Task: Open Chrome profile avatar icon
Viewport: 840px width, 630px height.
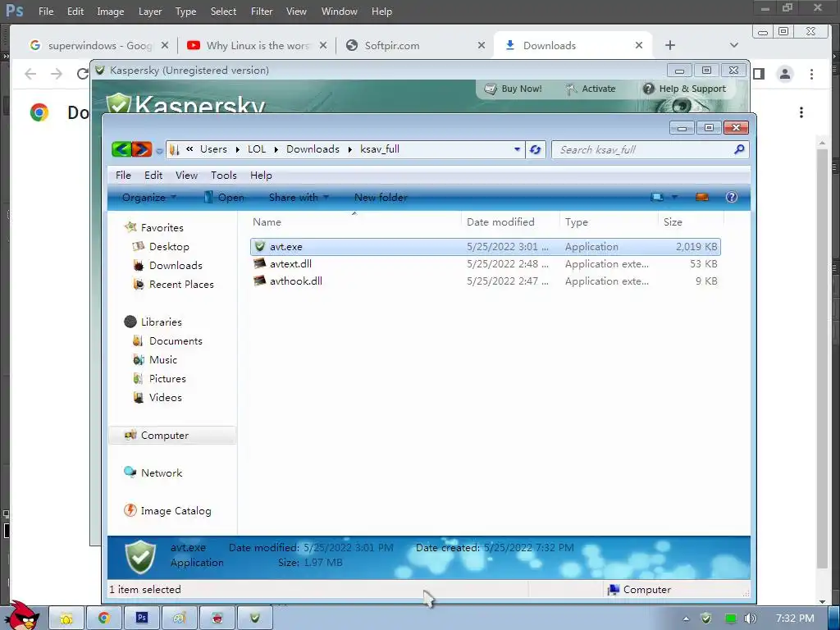Action: click(785, 74)
